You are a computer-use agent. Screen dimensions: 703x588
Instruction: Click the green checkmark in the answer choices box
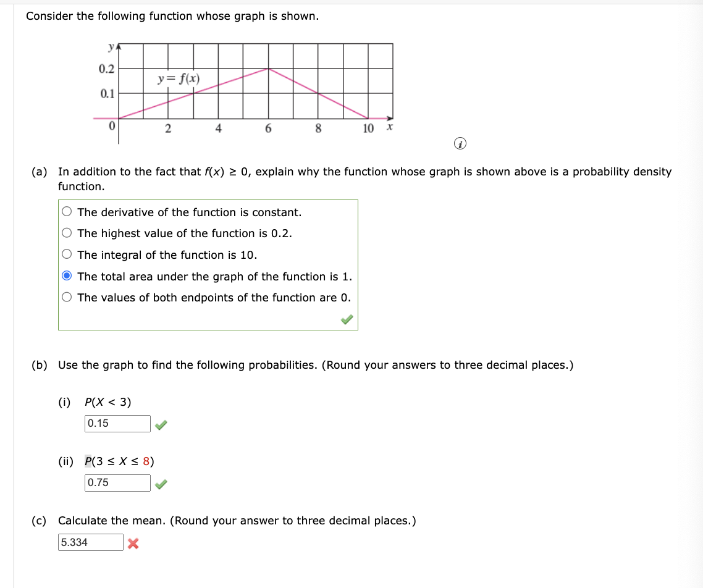coord(346,319)
